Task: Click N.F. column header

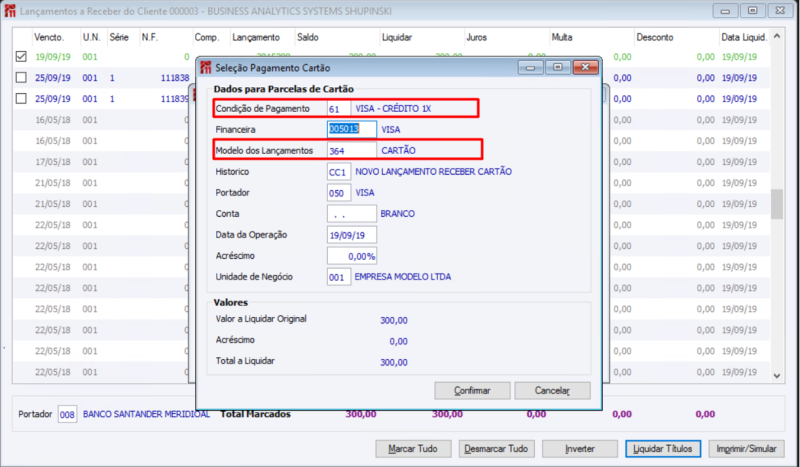Action: tap(149, 37)
